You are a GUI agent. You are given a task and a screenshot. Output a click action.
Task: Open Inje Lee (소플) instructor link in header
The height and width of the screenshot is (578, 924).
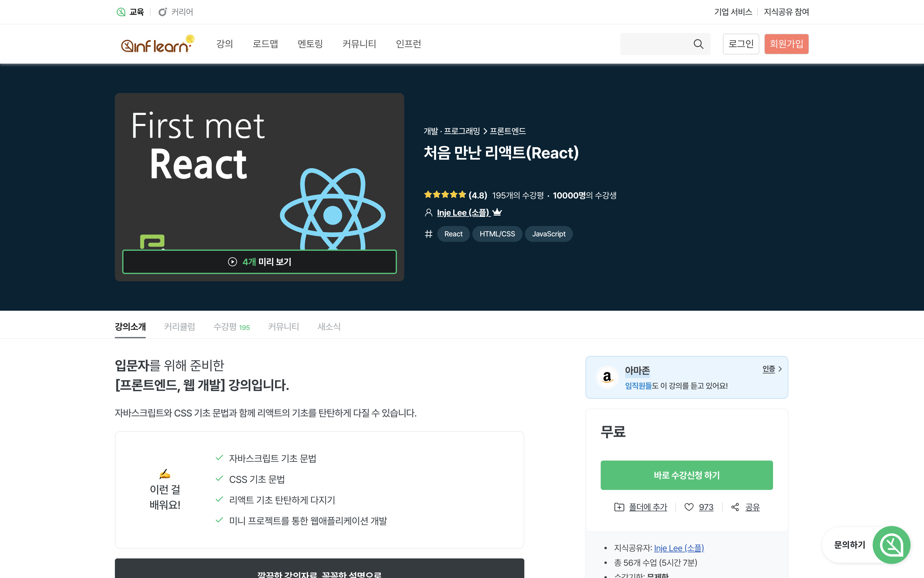coord(463,213)
